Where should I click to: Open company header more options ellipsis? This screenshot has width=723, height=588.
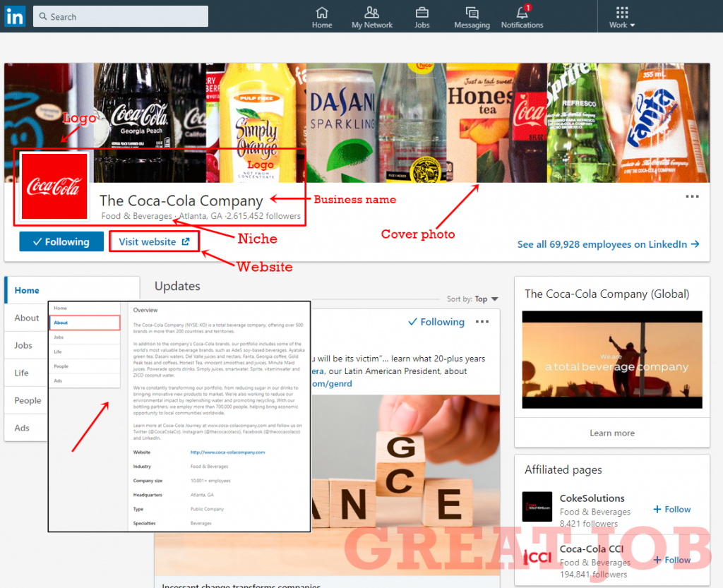[x=692, y=197]
